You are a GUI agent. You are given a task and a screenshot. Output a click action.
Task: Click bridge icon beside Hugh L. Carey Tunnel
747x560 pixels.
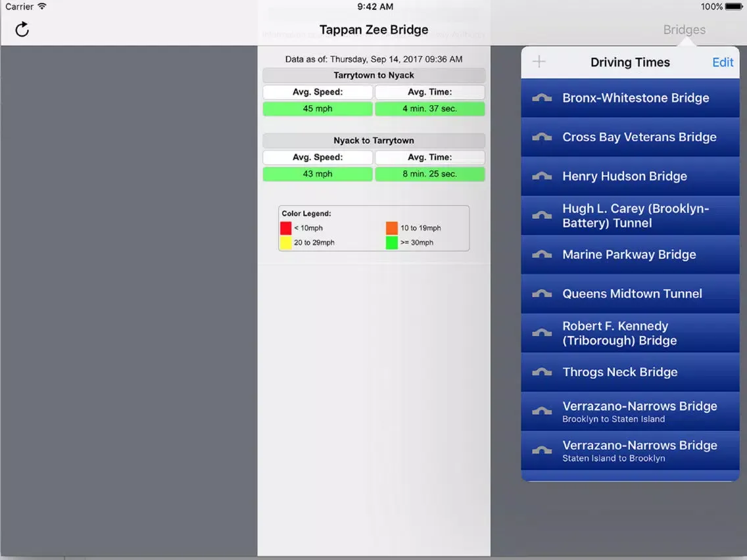pyautogui.click(x=542, y=215)
